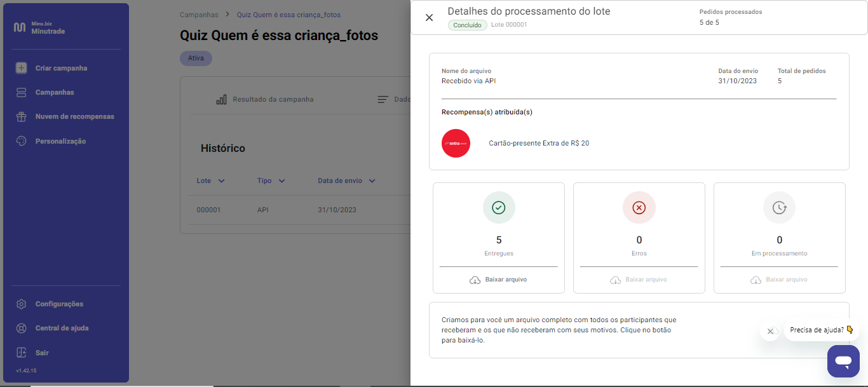Dismiss the Precisa de ajuda popup
868x387 pixels.
(x=770, y=331)
